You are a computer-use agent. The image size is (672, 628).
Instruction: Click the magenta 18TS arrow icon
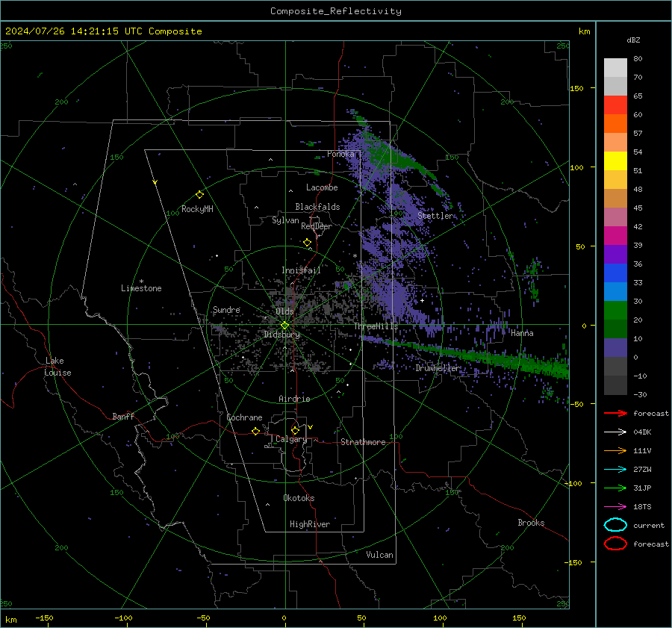point(615,507)
